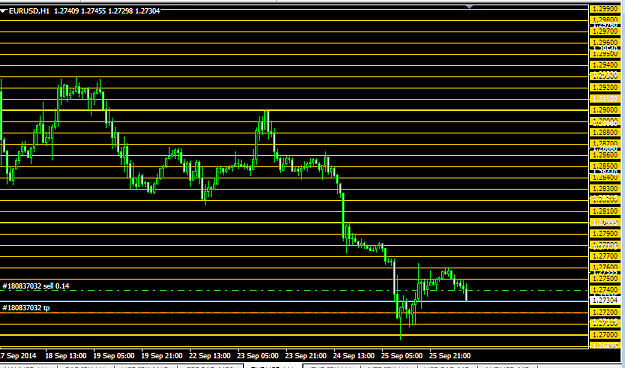625x368 pixels.
Task: Click the 25 Sep 21:00 time label
Action: coord(450,356)
